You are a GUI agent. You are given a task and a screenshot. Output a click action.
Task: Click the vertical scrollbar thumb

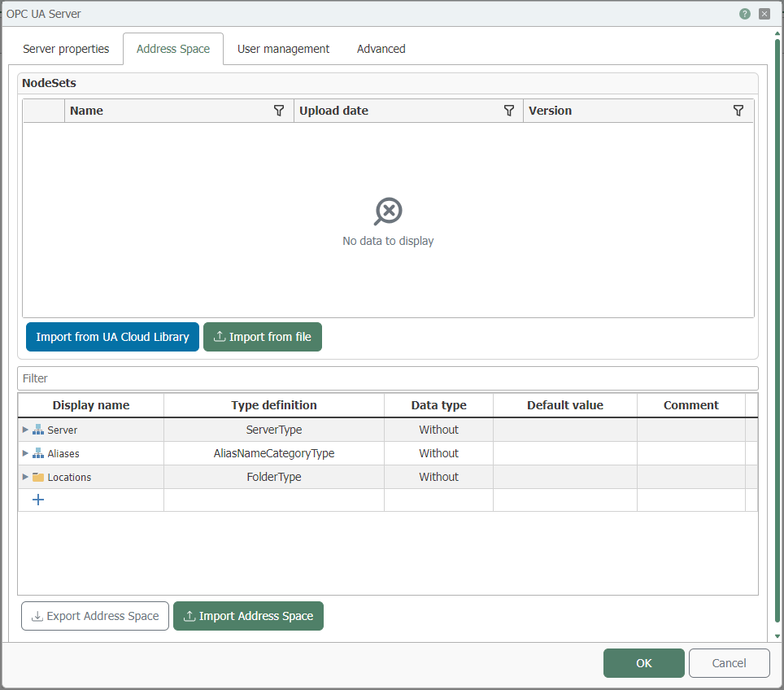tap(777, 330)
